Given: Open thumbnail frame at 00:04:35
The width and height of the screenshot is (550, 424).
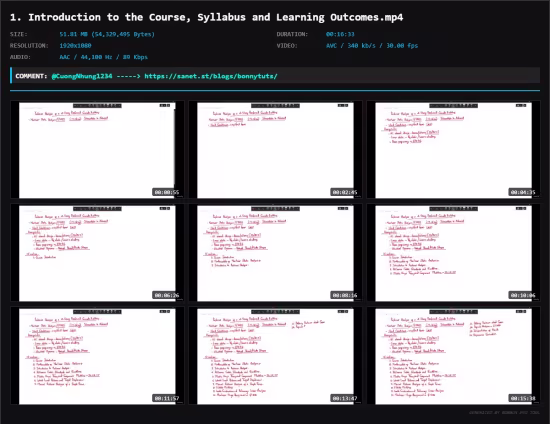Looking at the screenshot, I should pos(454,150).
